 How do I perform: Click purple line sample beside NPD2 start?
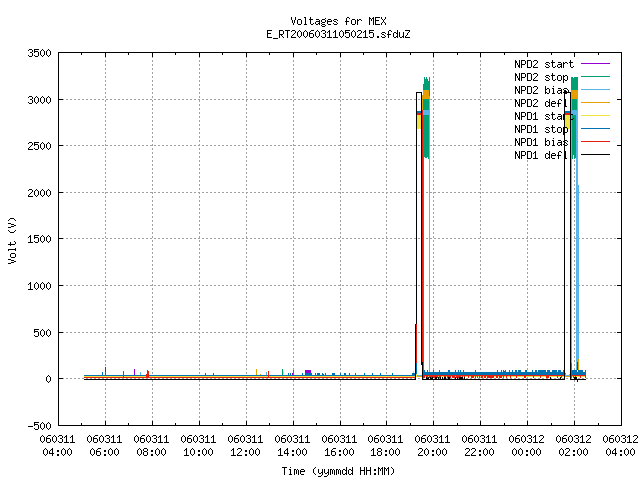tap(595, 64)
